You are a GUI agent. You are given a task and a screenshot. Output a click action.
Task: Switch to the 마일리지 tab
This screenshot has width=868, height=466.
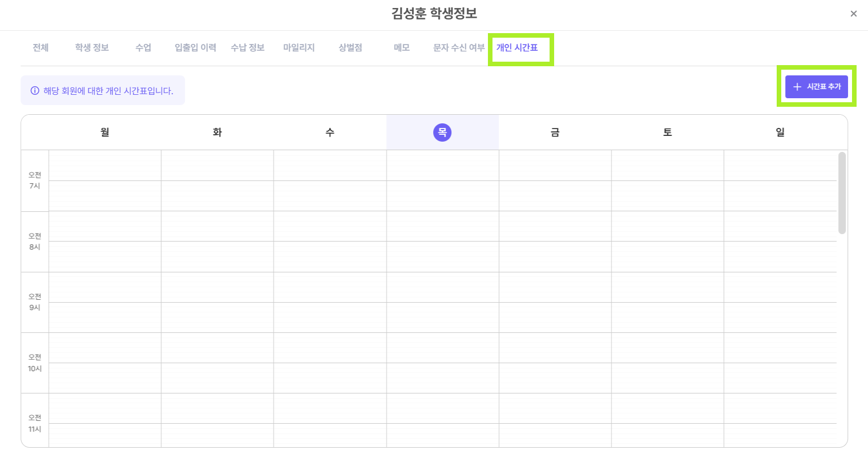[x=299, y=48]
